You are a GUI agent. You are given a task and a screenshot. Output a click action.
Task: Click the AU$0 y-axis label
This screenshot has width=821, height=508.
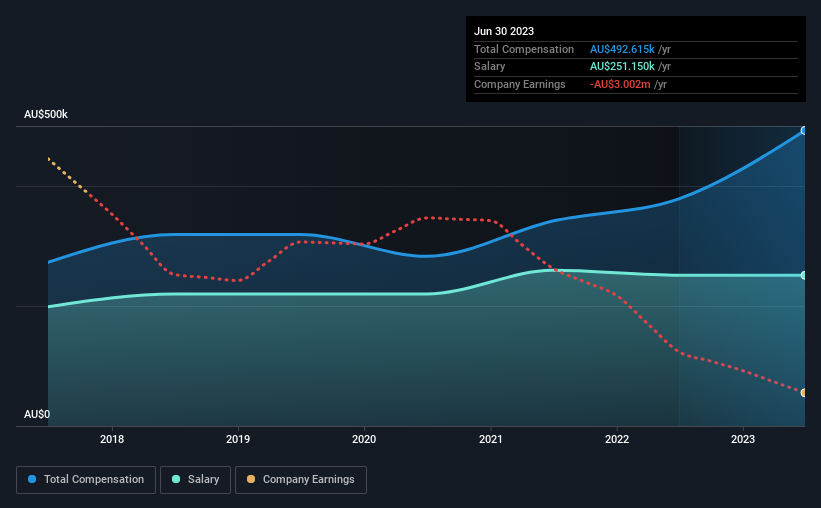(37, 414)
